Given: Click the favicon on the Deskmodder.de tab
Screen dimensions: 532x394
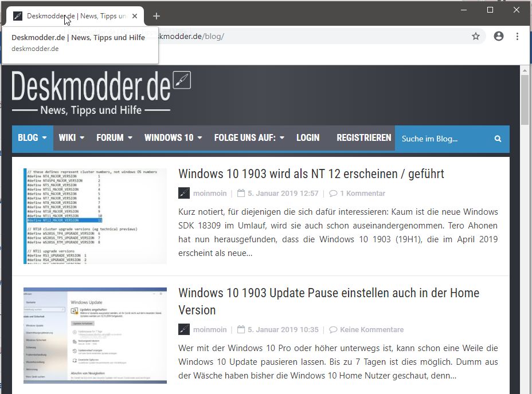Looking at the screenshot, I should click(x=18, y=16).
